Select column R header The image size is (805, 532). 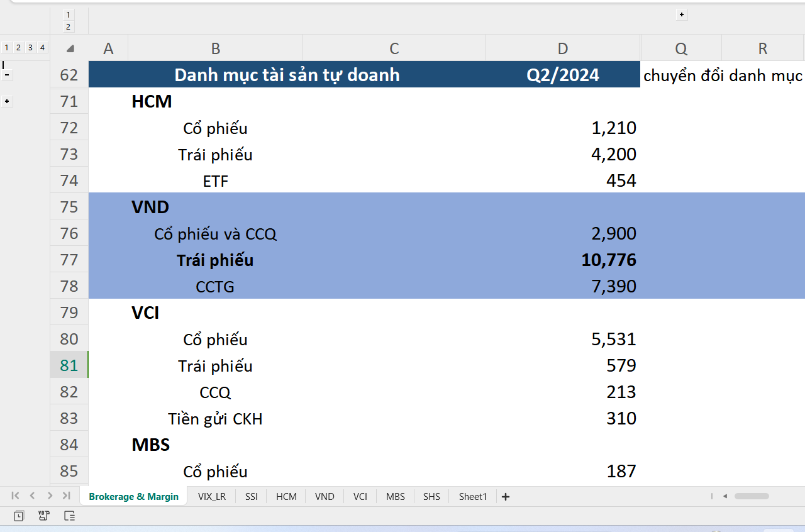pyautogui.click(x=763, y=48)
